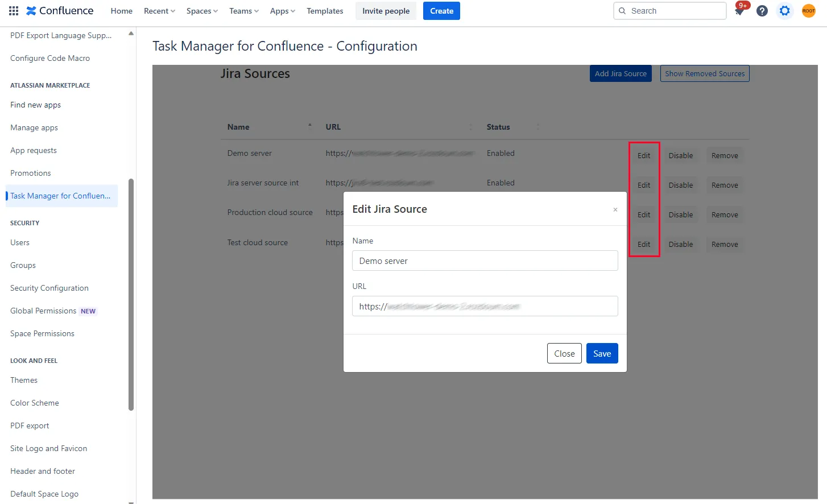Screen dimensions: 827x504
Task: Disable the Jira server source int row
Action: click(681, 185)
